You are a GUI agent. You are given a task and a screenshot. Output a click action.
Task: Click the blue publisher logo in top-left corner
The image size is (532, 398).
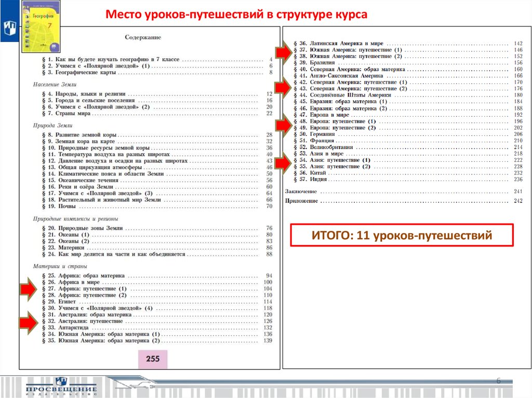point(9,26)
